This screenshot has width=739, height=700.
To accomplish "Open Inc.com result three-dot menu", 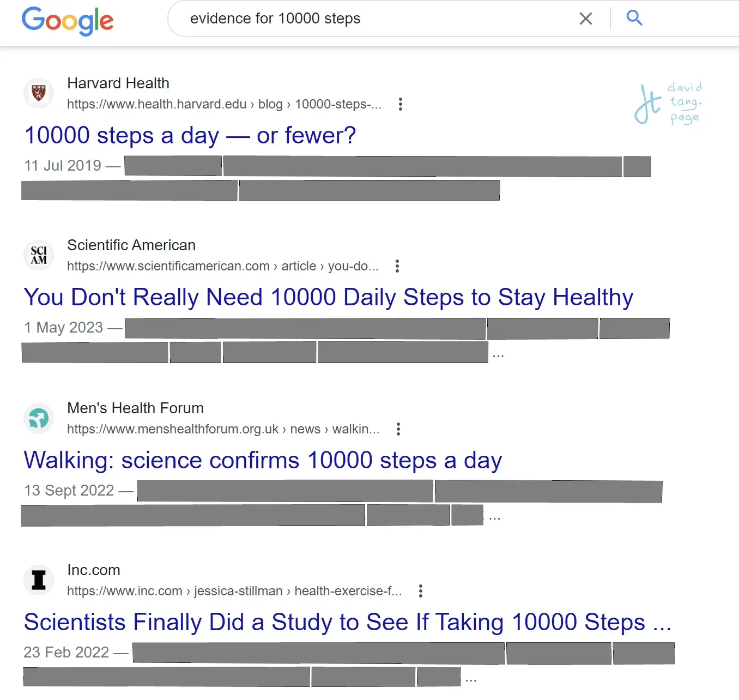I will (x=421, y=591).
